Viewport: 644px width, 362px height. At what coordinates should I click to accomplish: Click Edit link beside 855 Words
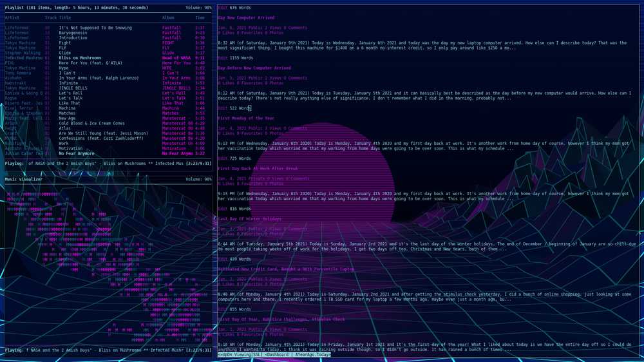point(222,309)
